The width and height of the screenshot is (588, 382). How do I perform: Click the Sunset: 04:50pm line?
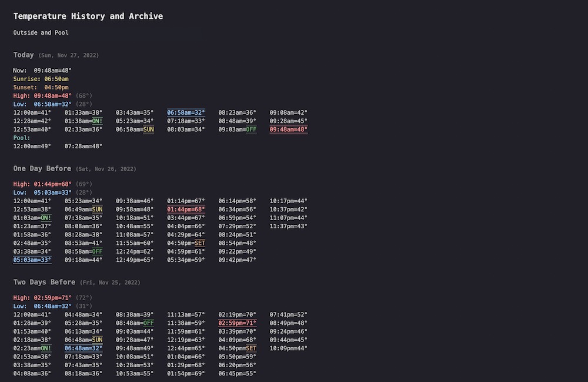click(41, 88)
